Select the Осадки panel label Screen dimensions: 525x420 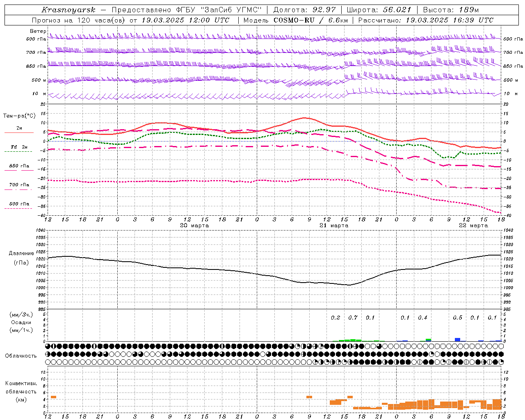tap(21, 322)
